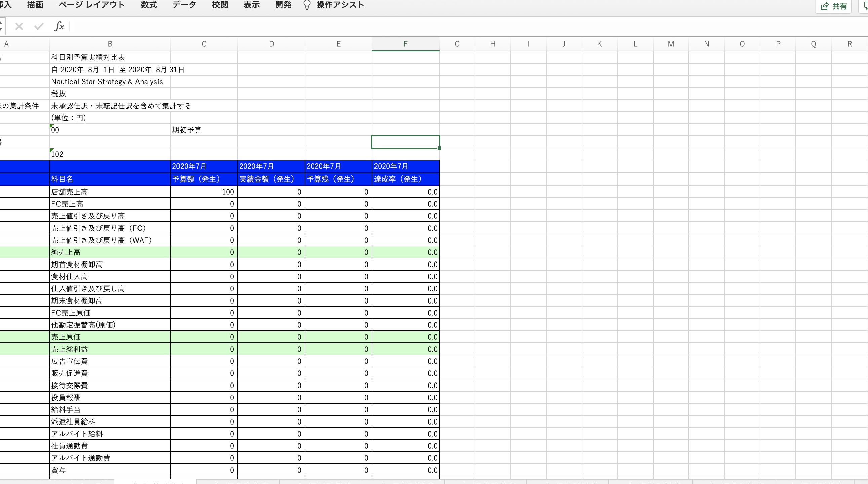Viewport: 868px width, 484px height.
Task: Select the column C header
Action: pyautogui.click(x=204, y=44)
